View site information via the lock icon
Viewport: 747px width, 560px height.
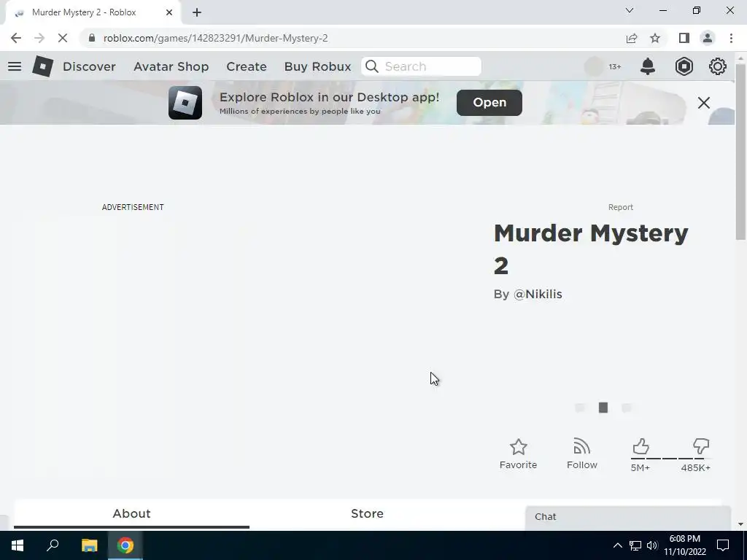coord(92,38)
